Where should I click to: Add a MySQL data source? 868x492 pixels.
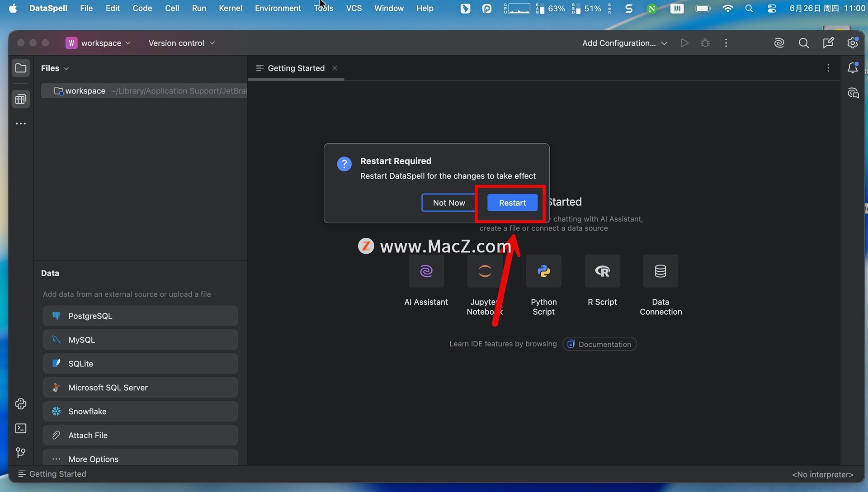[x=140, y=340]
